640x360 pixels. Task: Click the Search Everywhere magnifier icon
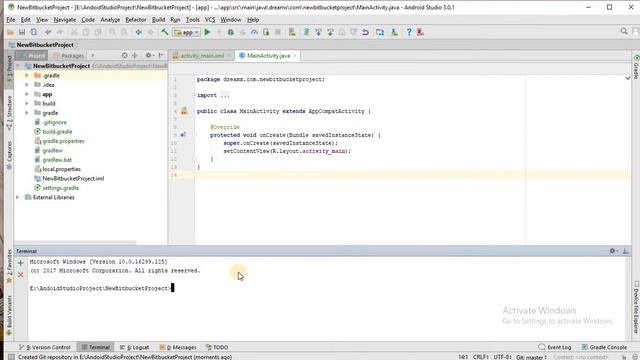click(624, 31)
